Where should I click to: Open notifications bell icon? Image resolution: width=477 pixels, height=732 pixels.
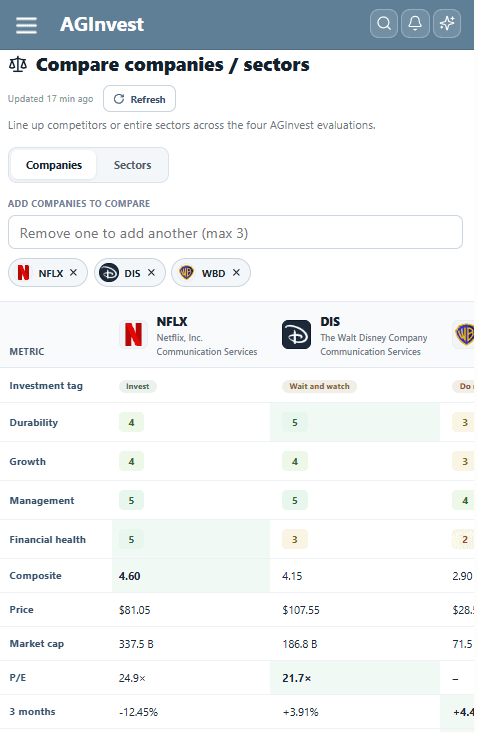click(x=415, y=23)
